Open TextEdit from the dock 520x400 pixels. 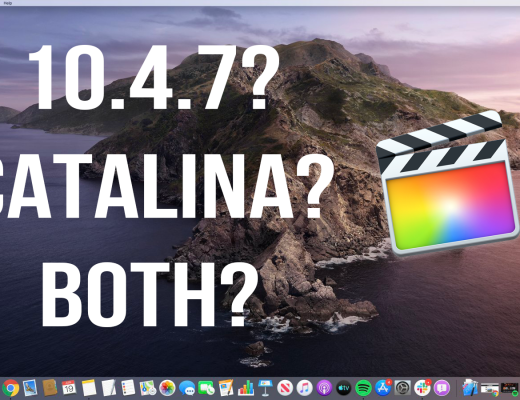(x=108, y=388)
